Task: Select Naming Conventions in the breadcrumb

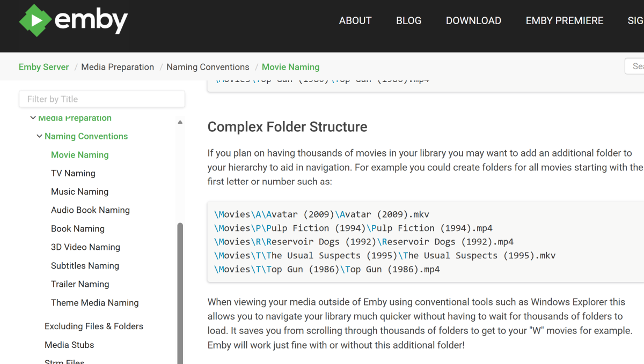Action: coord(208,67)
